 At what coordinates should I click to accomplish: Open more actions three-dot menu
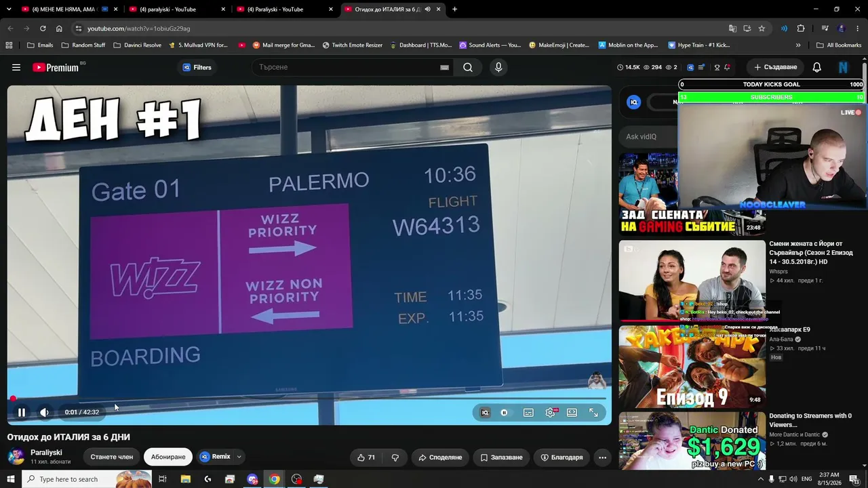602,457
